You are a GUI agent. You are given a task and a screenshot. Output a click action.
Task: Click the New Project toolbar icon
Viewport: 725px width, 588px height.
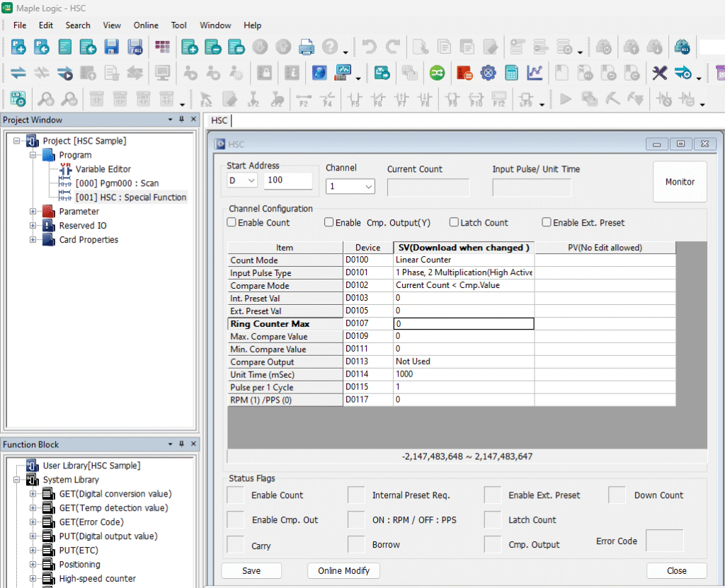(18, 47)
